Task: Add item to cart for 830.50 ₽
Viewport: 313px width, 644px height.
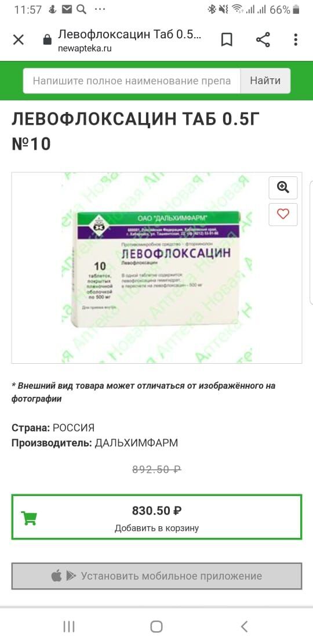Action: [x=156, y=517]
